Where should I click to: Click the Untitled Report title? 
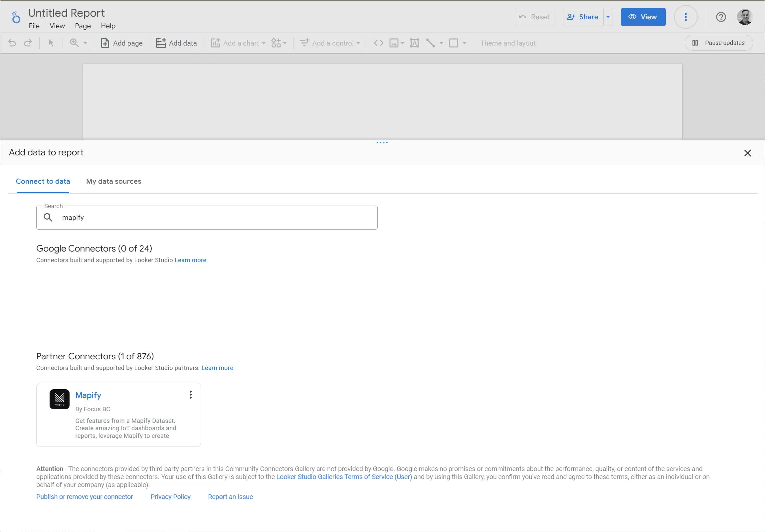pyautogui.click(x=66, y=13)
